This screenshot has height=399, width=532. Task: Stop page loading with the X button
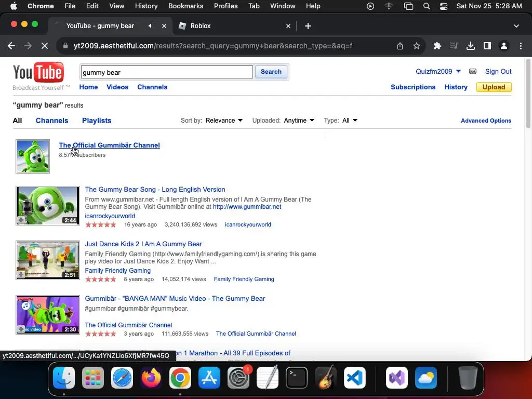click(x=45, y=46)
